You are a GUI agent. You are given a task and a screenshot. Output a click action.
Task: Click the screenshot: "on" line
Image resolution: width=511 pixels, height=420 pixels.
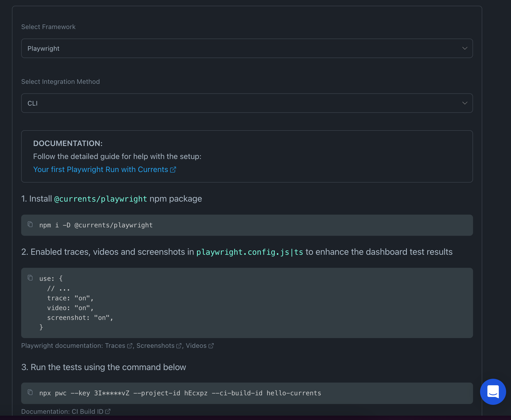pyautogui.click(x=80, y=318)
